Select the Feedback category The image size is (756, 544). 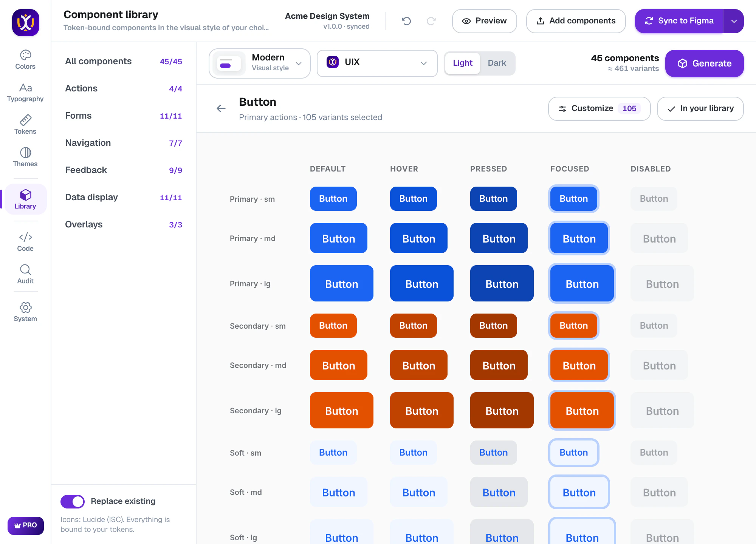coord(124,170)
